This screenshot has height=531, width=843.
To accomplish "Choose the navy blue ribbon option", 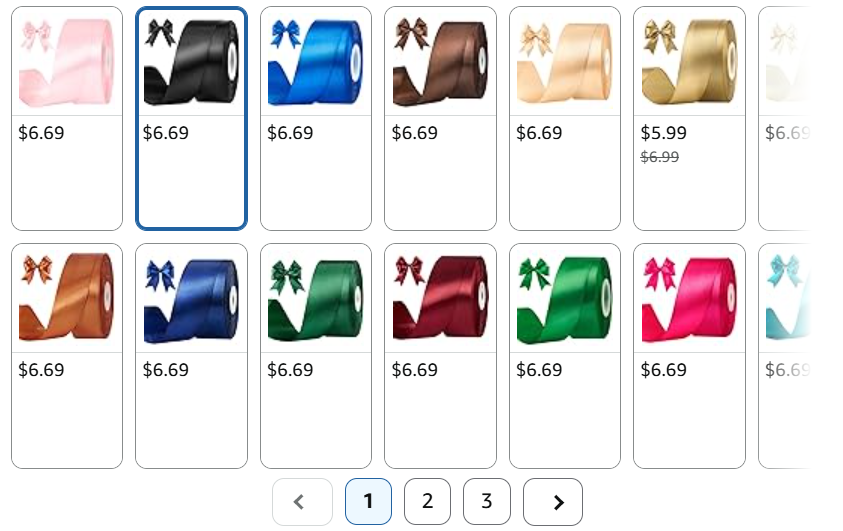I will [191, 356].
